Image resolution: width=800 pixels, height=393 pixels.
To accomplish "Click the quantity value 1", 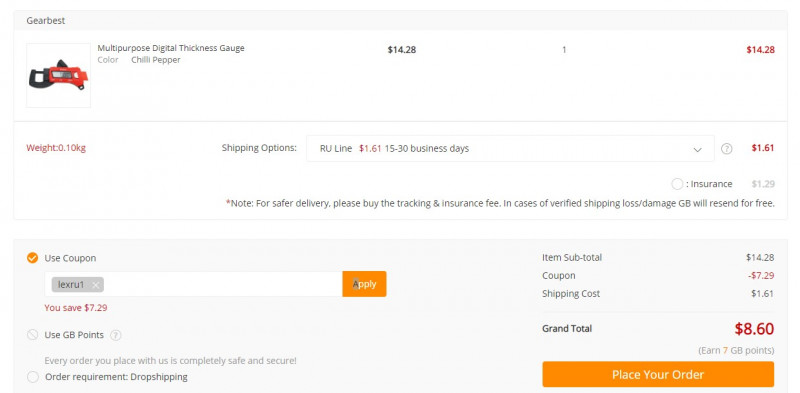I will click(x=564, y=50).
